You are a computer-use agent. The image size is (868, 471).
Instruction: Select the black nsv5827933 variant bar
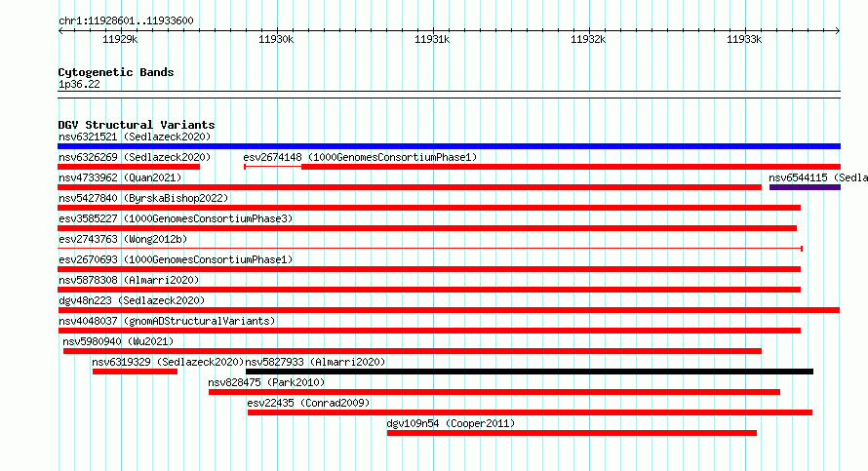point(530,372)
